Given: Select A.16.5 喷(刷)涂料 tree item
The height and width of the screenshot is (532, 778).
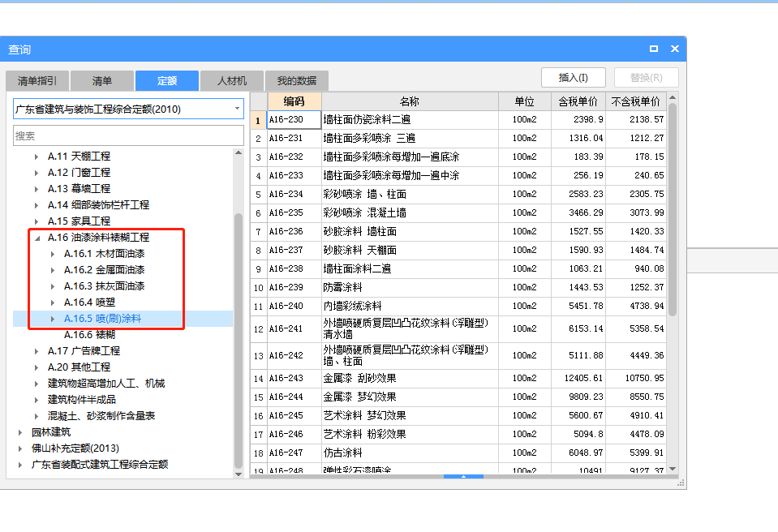Looking at the screenshot, I should (102, 319).
